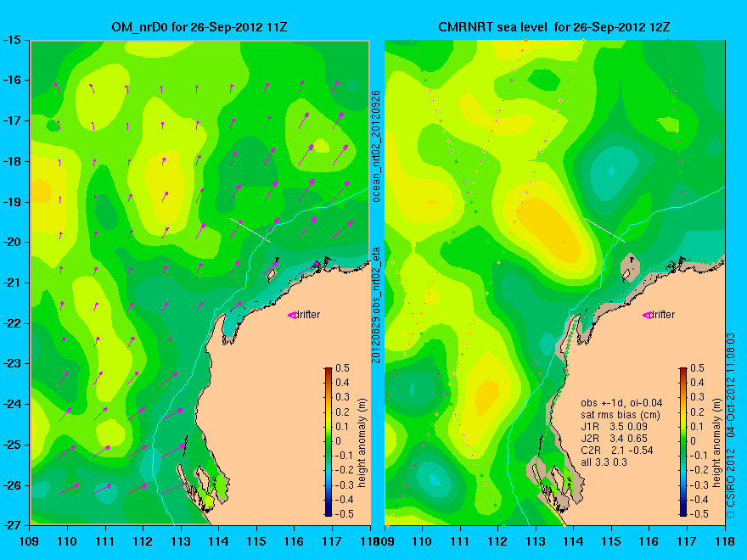Click the 'drifter' label in left map
The height and width of the screenshot is (560, 747).
[307, 315]
